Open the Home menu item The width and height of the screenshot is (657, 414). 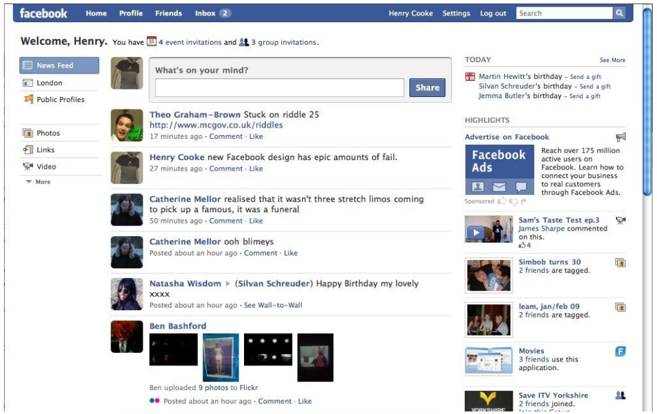[96, 13]
